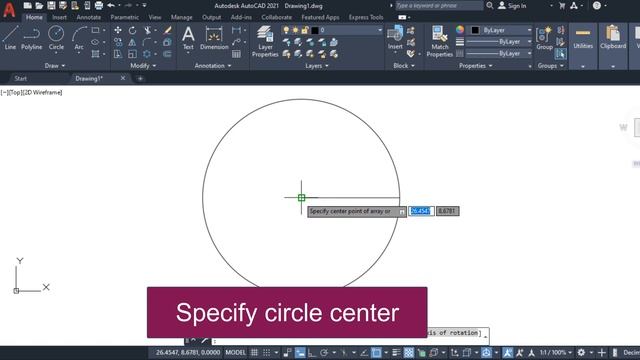Switch to the Annotate ribbon tab
This screenshot has width=640, height=360.
pos(89,17)
